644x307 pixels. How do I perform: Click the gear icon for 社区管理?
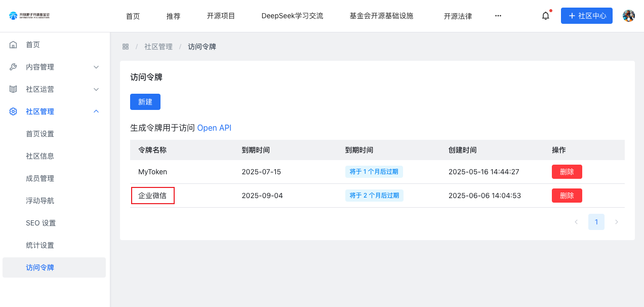(14, 111)
